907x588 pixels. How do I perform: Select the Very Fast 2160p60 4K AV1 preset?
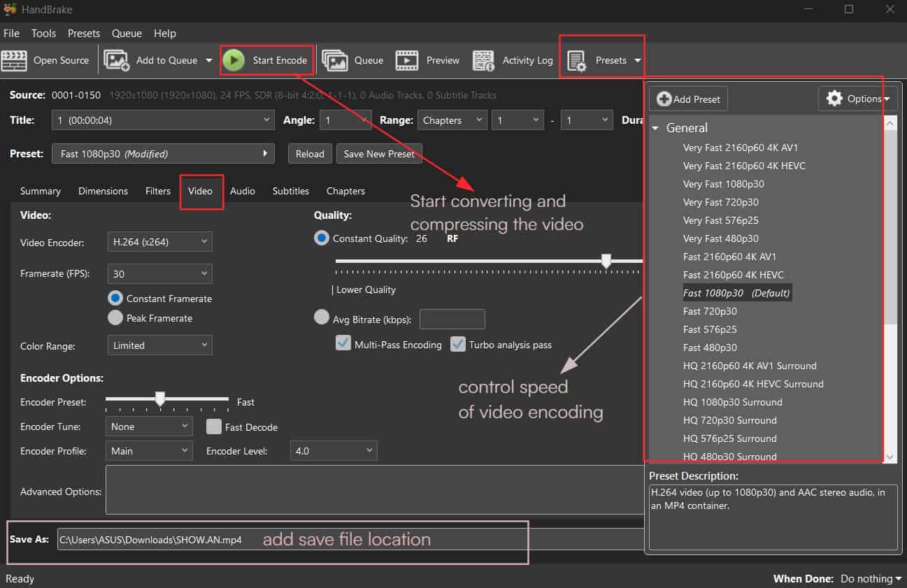[x=741, y=148]
